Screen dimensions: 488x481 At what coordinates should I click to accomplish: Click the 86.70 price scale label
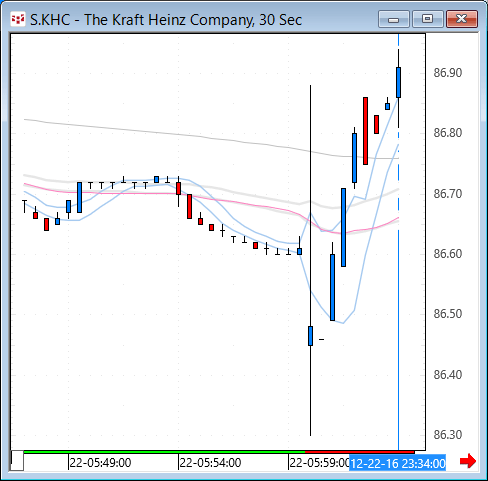coord(447,194)
